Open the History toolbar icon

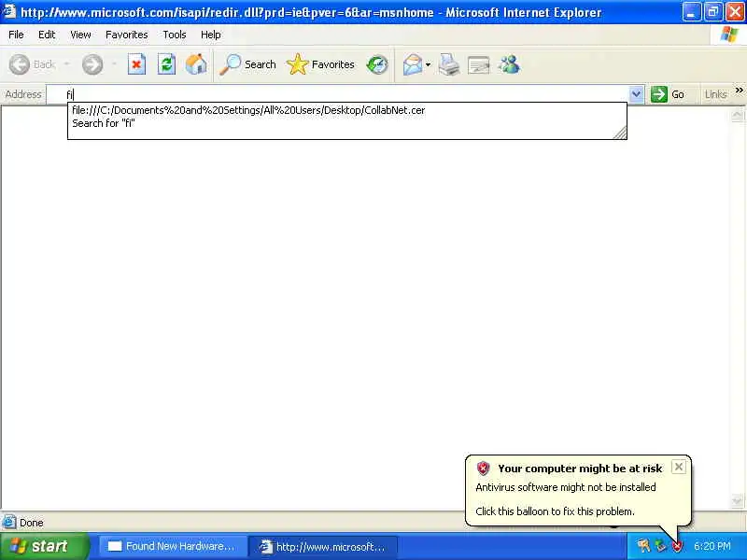[x=377, y=64]
